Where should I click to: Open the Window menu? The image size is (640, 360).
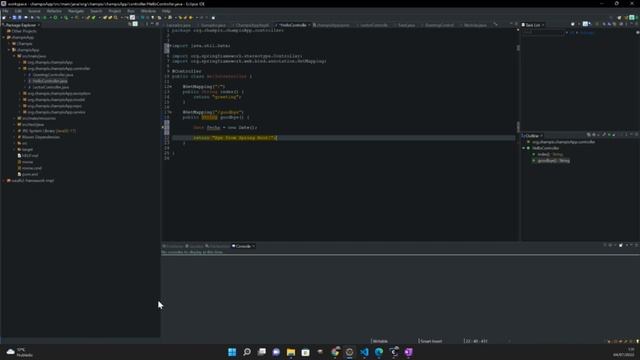[148, 11]
